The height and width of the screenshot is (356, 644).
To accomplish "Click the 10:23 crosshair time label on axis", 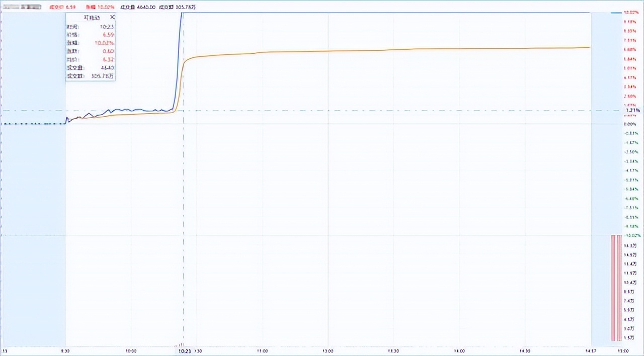I will [x=185, y=351].
